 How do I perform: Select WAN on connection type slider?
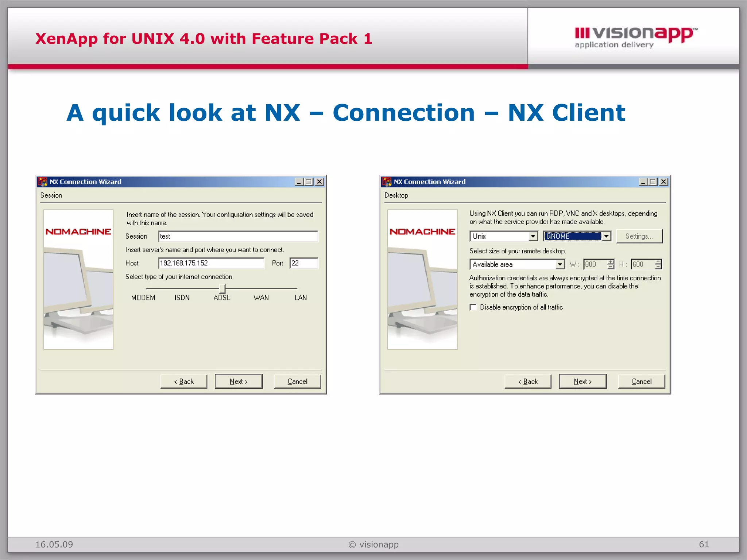point(261,298)
